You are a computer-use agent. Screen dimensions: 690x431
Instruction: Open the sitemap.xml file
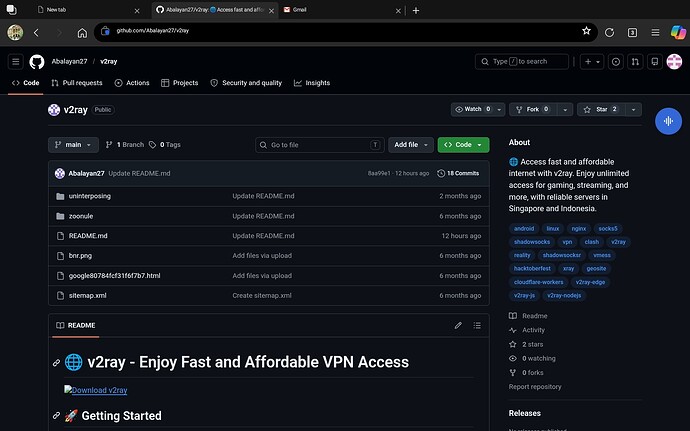(88, 296)
